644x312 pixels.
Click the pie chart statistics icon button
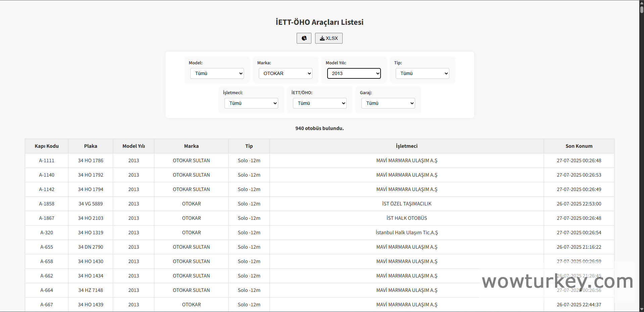click(304, 38)
